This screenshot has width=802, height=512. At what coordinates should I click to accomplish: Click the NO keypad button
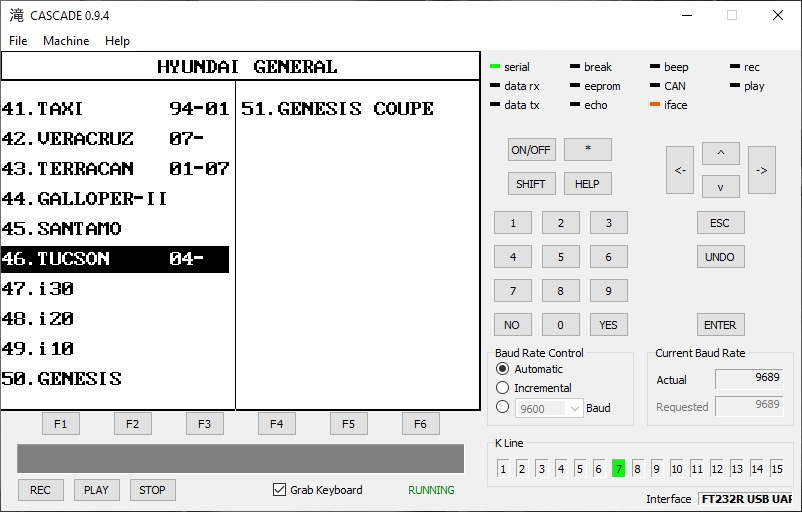[x=513, y=325]
